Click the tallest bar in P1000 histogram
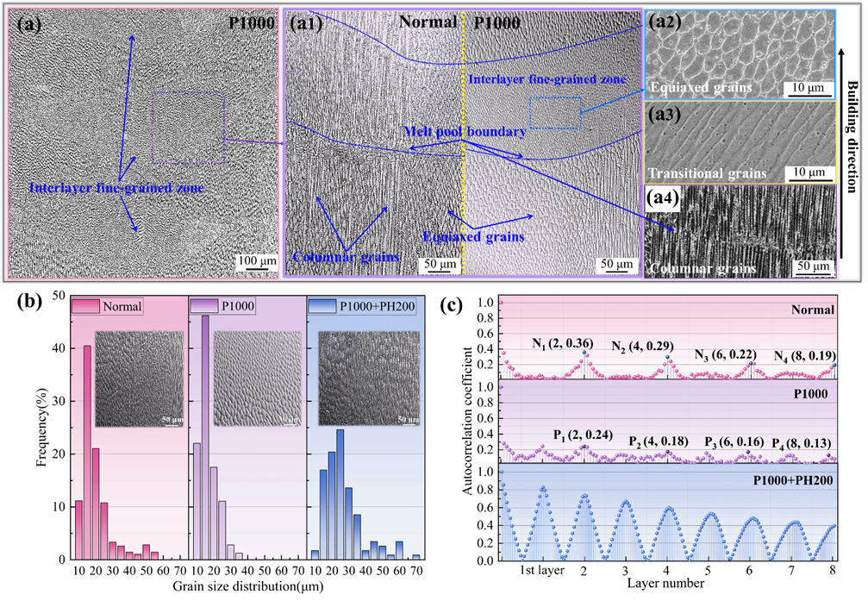 (x=205, y=437)
